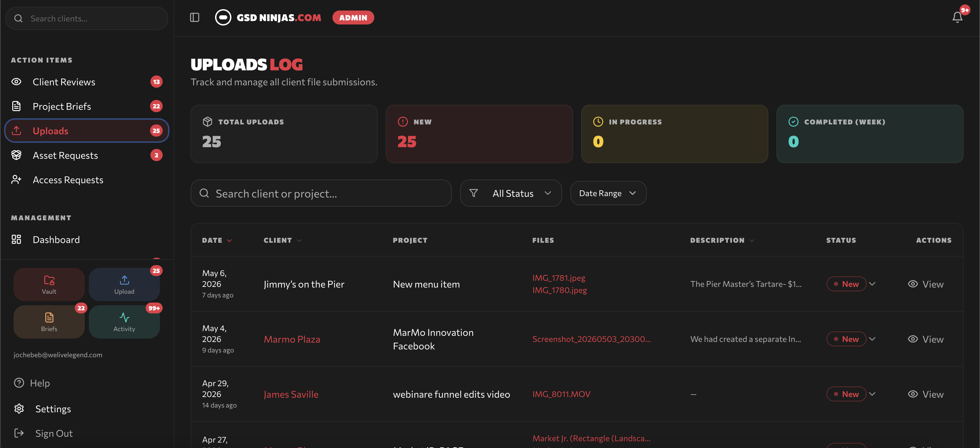Click the New status pill for Marmo Plaza row
Screen dimensions: 980x448
846,339
